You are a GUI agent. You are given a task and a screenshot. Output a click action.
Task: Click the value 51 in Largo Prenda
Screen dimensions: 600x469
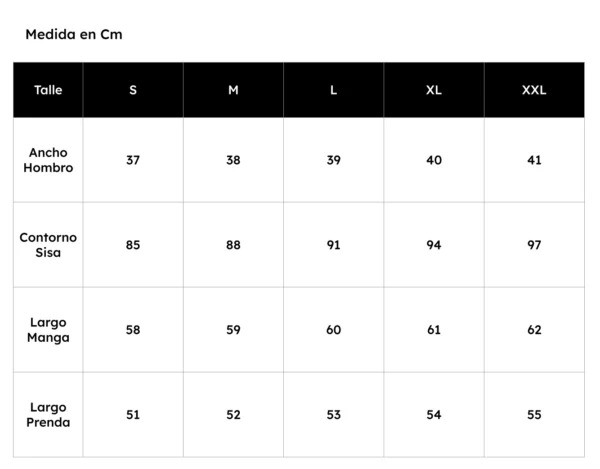[x=133, y=415]
